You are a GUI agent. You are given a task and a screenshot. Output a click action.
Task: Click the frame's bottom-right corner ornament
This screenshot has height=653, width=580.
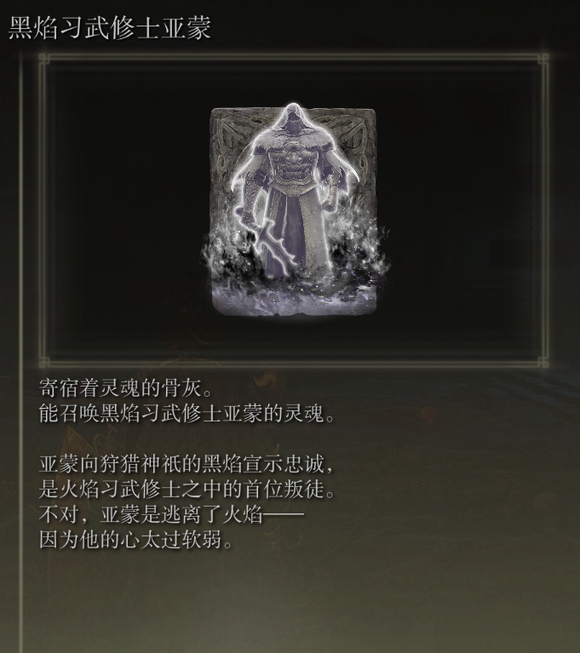pyautogui.click(x=542, y=362)
